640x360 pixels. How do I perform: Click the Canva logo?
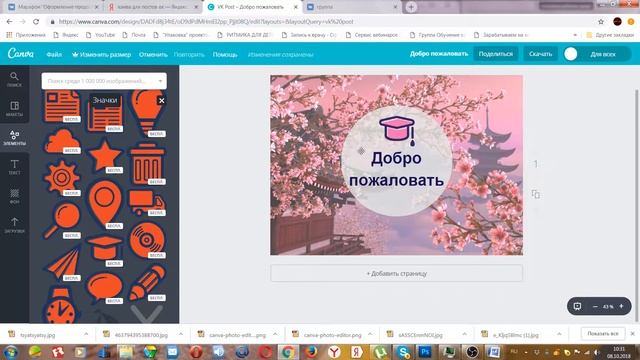pos(21,53)
